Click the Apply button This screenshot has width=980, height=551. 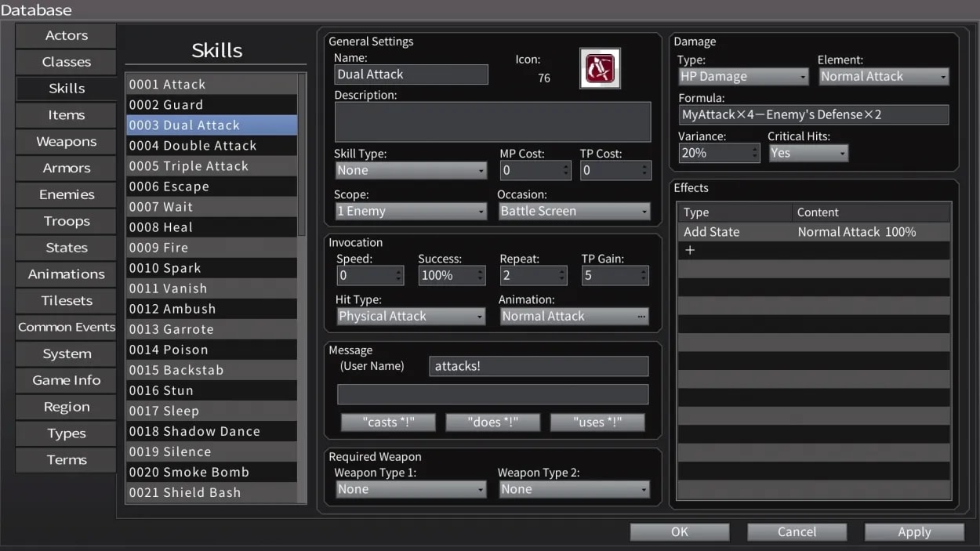click(x=913, y=532)
